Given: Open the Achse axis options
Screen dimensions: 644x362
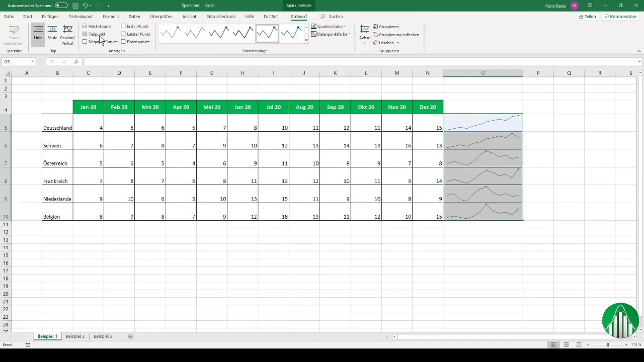Looking at the screenshot, I should [x=365, y=34].
